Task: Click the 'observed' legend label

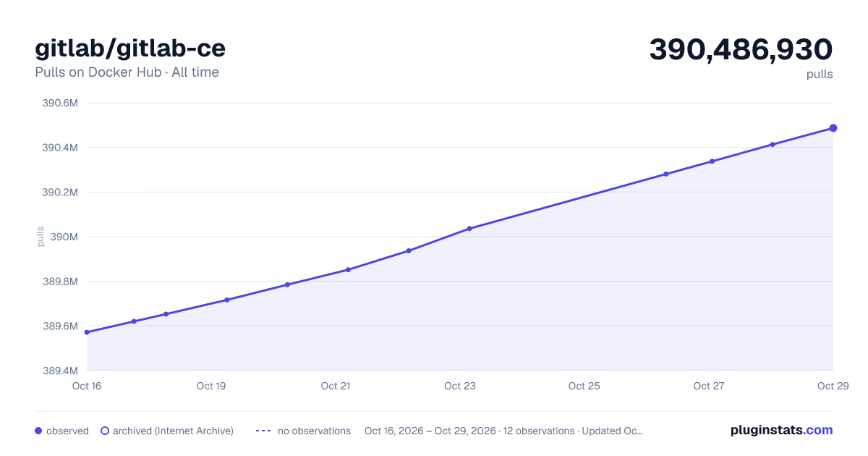Action: [x=67, y=431]
